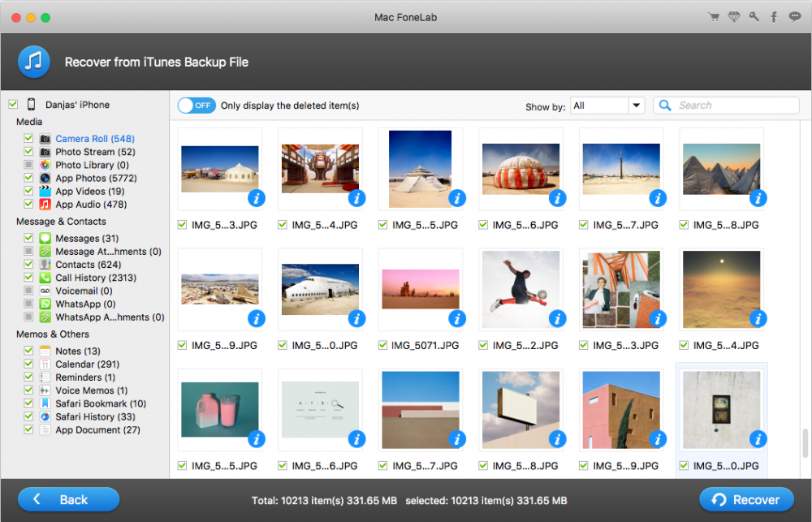Click the Recover button
Screen dimensions: 812x522
tap(745, 499)
